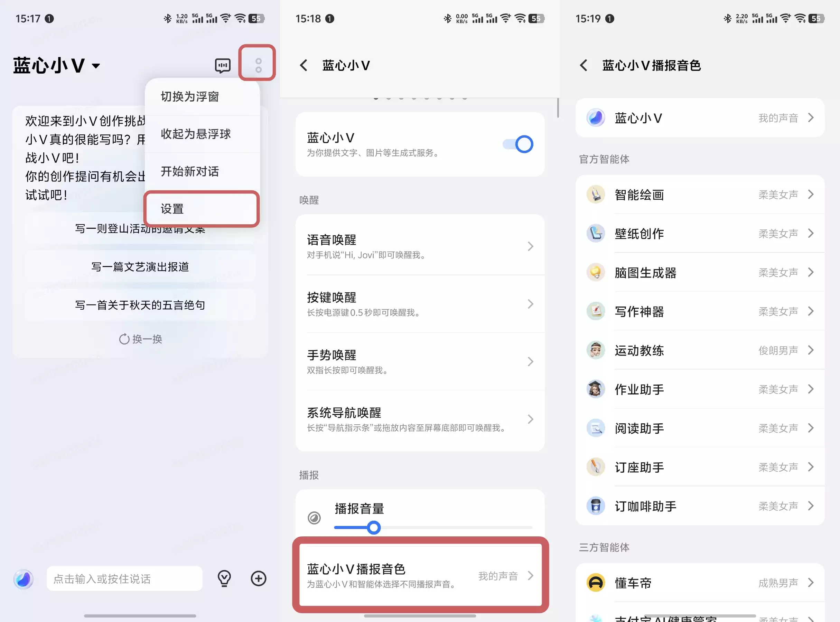840x622 pixels.
Task: Go back from 蓝心小V settings page
Action: tap(304, 65)
